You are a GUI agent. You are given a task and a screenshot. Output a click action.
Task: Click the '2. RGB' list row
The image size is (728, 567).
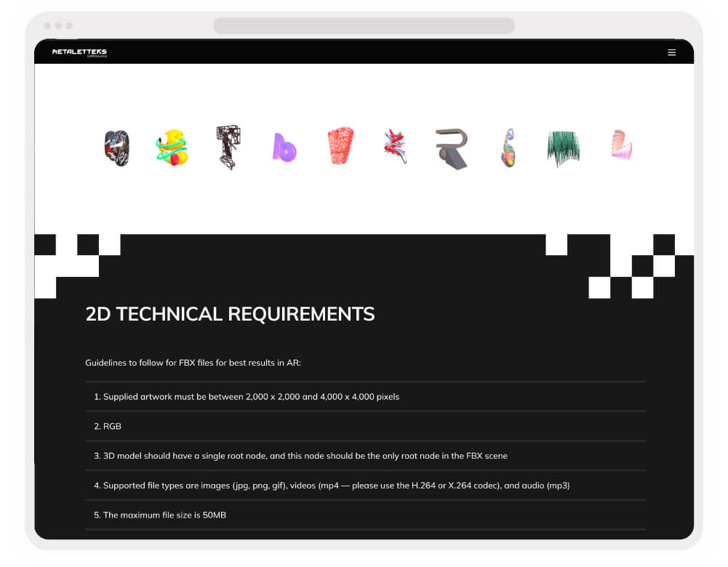365,426
